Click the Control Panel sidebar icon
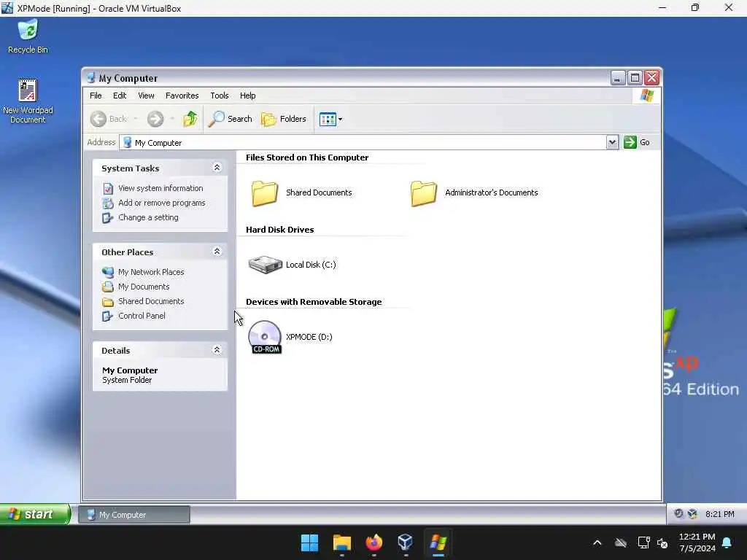This screenshot has height=560, width=747. coord(108,316)
